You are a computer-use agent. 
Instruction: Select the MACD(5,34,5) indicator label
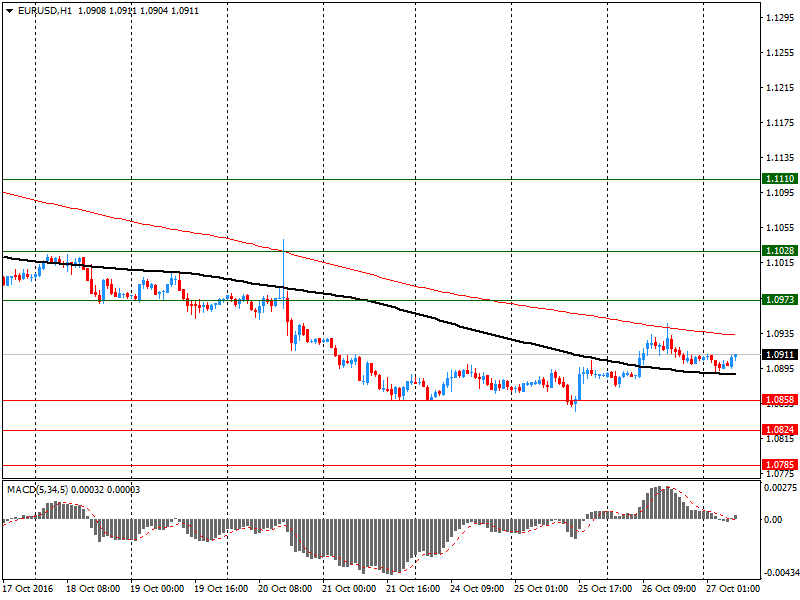pyautogui.click(x=37, y=490)
